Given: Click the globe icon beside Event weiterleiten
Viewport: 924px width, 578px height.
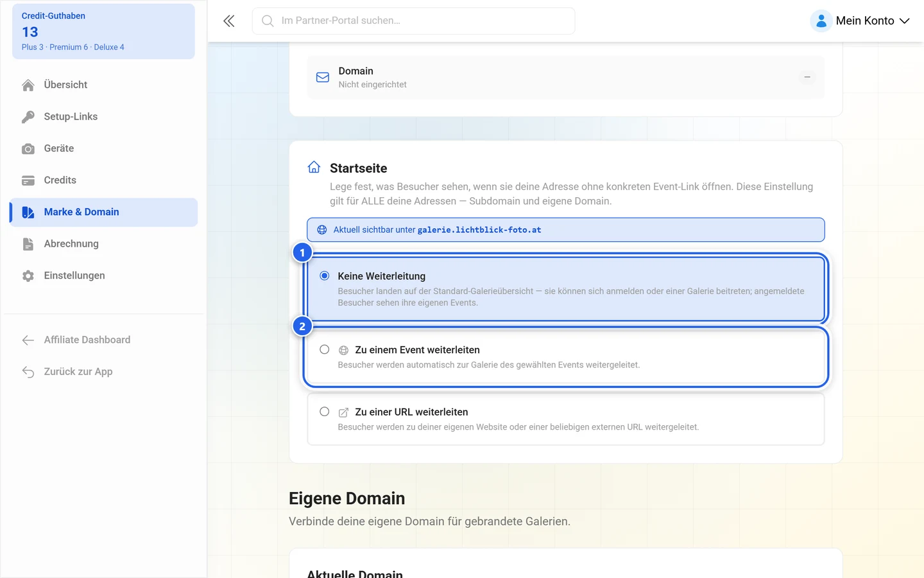Looking at the screenshot, I should tap(344, 350).
